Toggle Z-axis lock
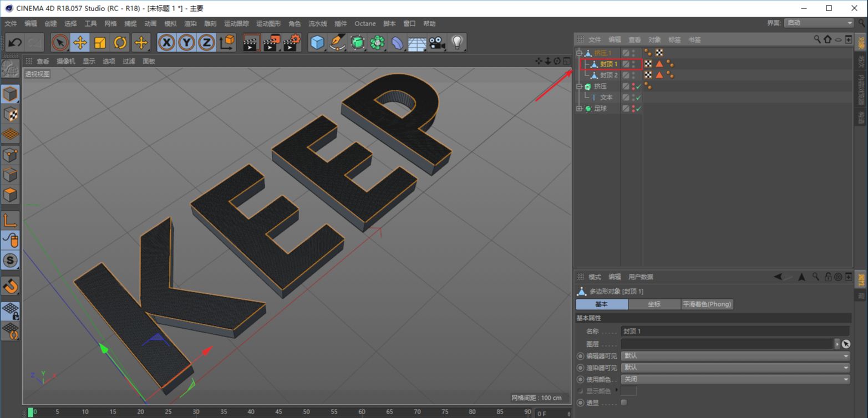 206,43
